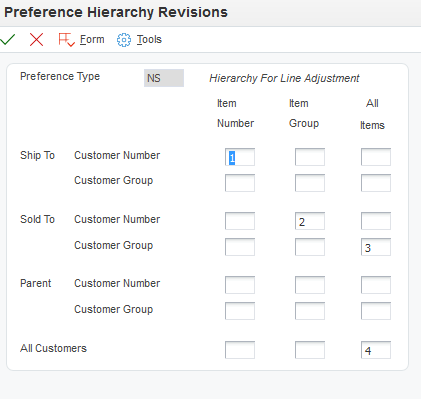This screenshot has width=421, height=399.
Task: Click the Parent label
Action: 36,283
